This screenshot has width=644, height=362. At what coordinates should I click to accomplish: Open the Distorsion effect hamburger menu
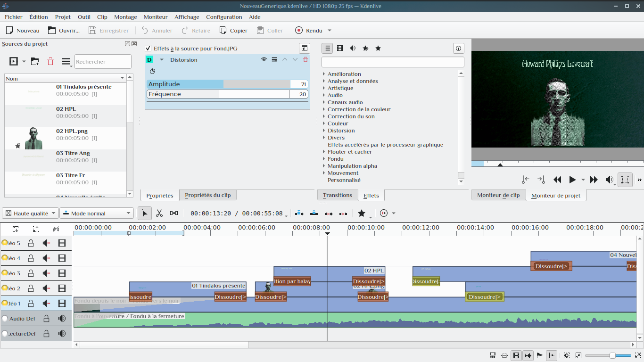[274, 59]
